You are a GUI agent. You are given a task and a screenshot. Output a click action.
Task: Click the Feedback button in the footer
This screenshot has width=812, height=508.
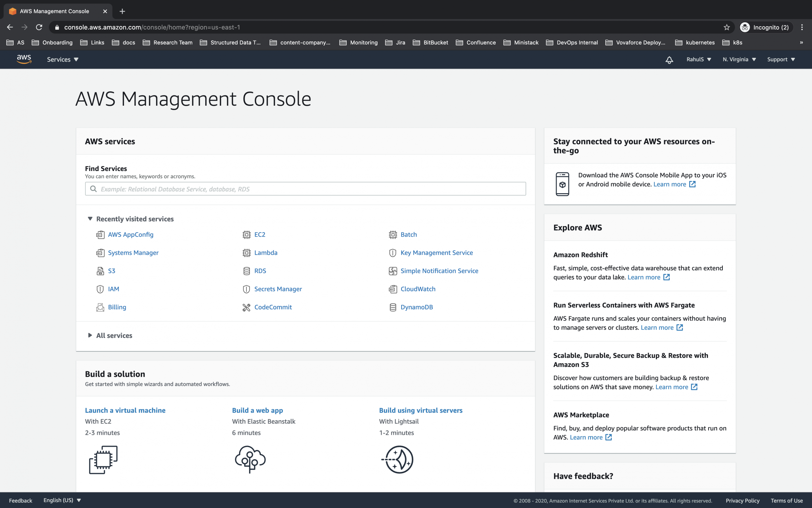click(x=21, y=500)
